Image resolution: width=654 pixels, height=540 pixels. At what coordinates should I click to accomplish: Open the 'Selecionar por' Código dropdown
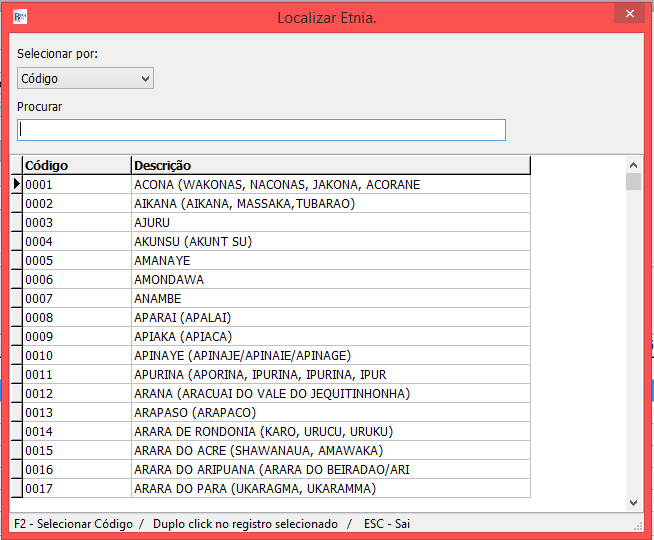(x=85, y=78)
